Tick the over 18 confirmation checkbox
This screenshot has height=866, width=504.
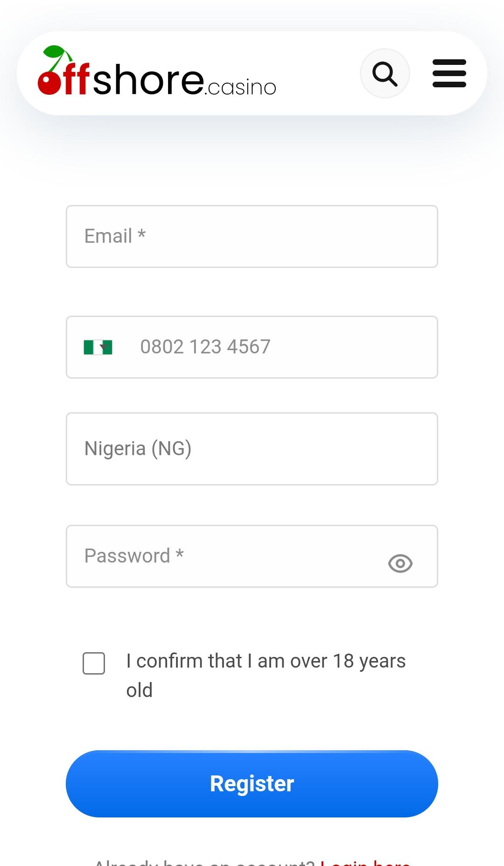click(x=94, y=663)
